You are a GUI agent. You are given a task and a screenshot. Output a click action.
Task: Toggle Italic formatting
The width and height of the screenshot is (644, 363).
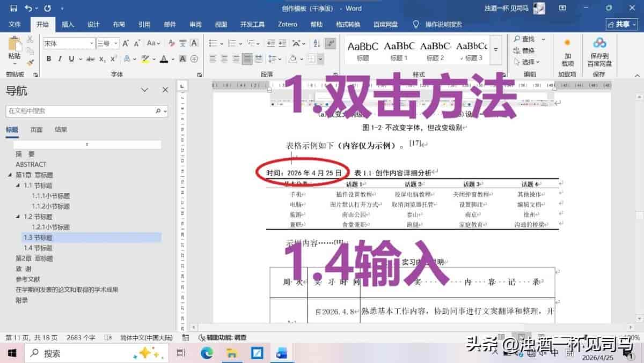60,59
